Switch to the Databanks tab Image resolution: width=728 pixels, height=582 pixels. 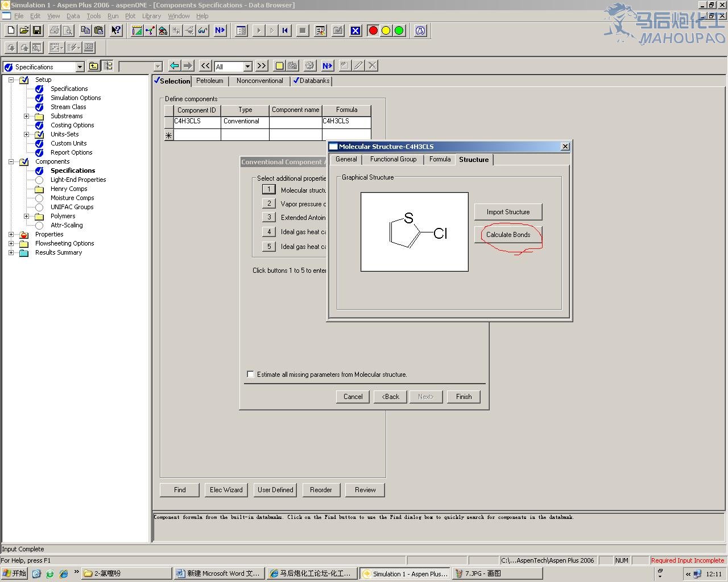311,81
